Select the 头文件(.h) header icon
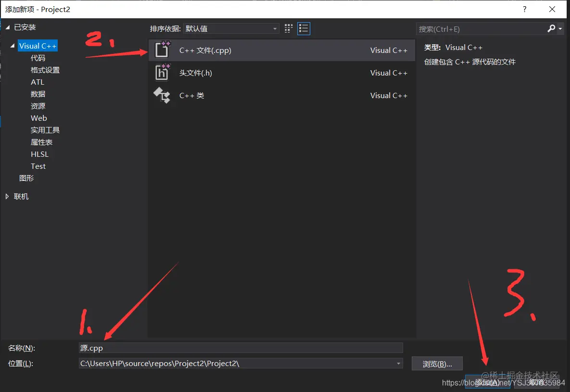570x392 pixels. (162, 72)
